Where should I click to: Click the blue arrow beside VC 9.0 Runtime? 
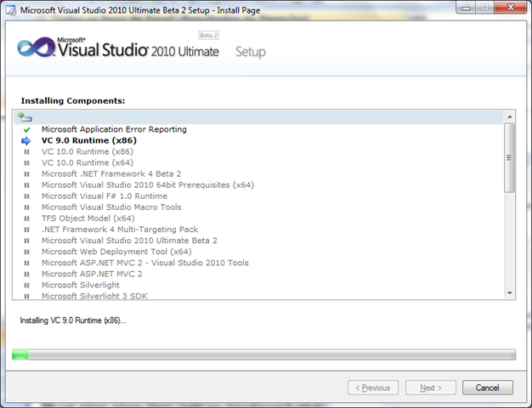point(25,140)
